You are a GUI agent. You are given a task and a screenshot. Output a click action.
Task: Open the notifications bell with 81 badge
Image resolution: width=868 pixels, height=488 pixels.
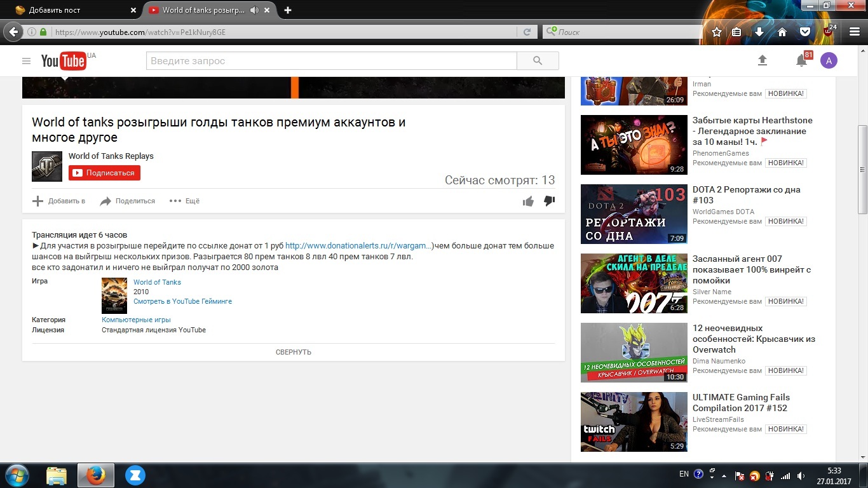tap(802, 60)
